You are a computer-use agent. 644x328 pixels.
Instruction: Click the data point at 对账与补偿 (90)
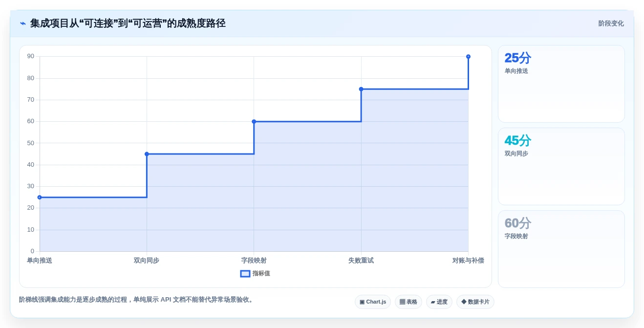coord(468,57)
